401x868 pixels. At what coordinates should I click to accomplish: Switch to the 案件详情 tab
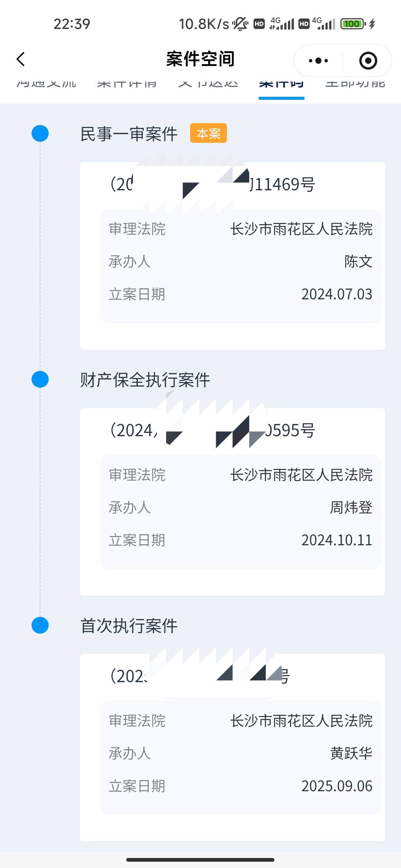(127, 84)
